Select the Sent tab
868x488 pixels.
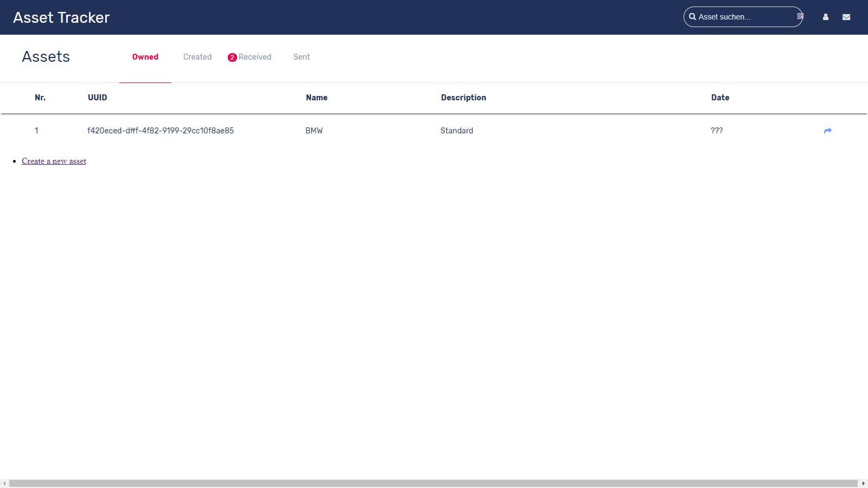[x=302, y=57]
